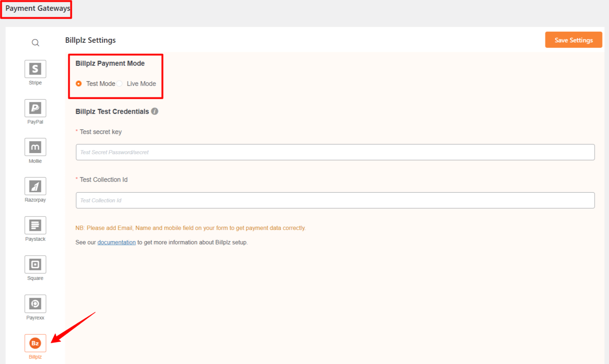Click the Billplz Test Credentials info icon
The height and width of the screenshot is (364, 609).
tap(155, 111)
